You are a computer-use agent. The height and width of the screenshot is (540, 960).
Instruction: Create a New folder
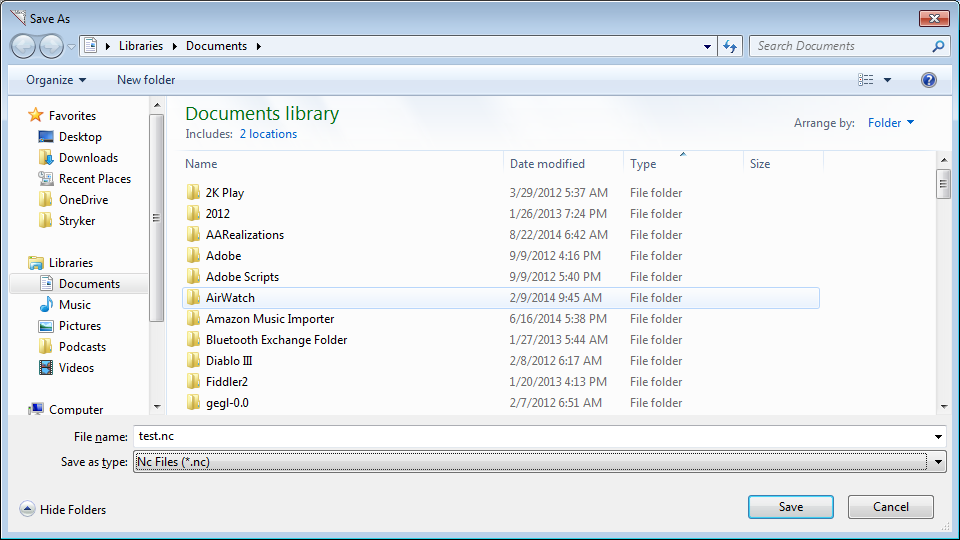click(146, 80)
